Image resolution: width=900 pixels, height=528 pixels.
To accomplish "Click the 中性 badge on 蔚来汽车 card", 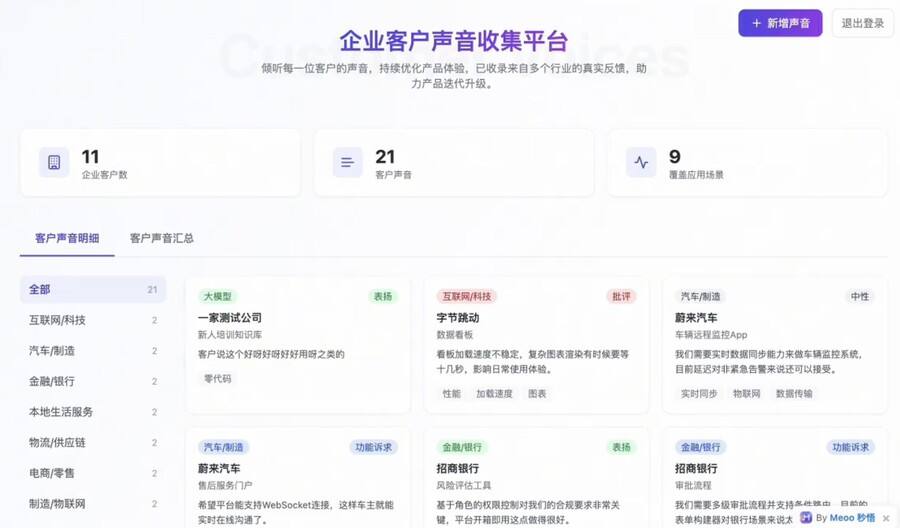I will point(860,296).
